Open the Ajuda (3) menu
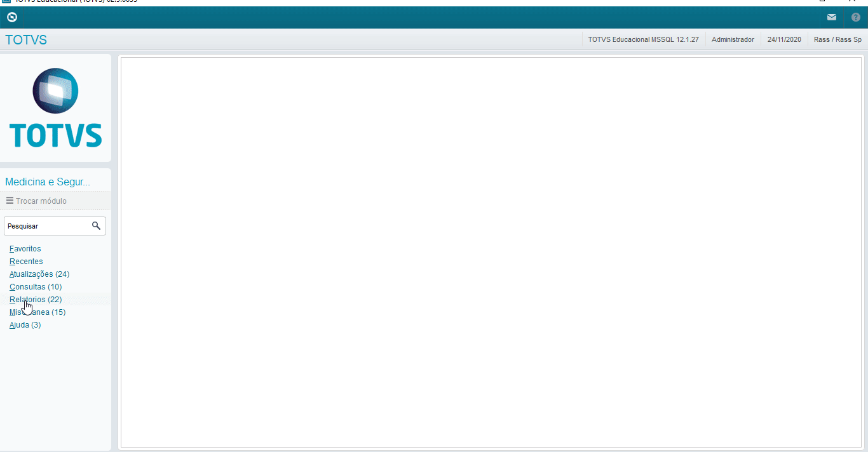Screen dimensions: 868x452 [x=25, y=325]
